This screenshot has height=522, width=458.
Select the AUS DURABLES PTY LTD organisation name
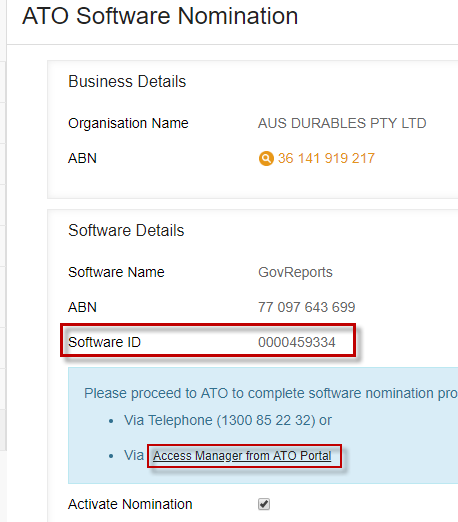(x=342, y=123)
